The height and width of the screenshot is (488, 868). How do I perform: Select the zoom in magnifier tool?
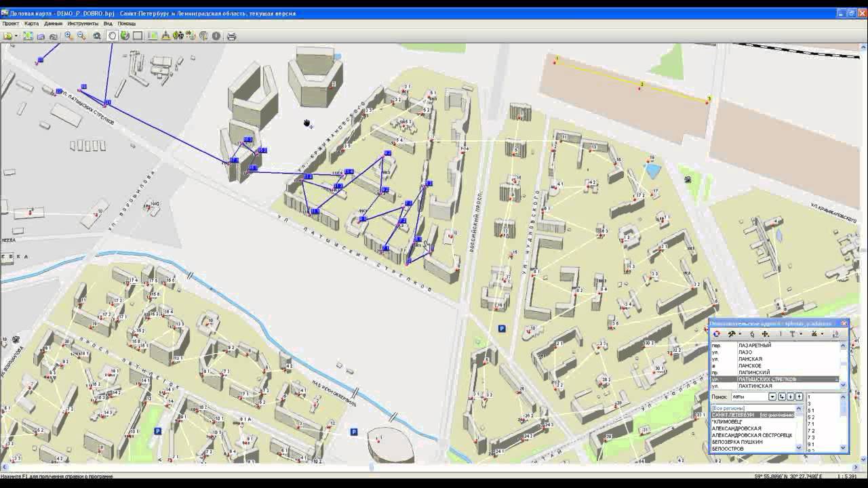(68, 36)
